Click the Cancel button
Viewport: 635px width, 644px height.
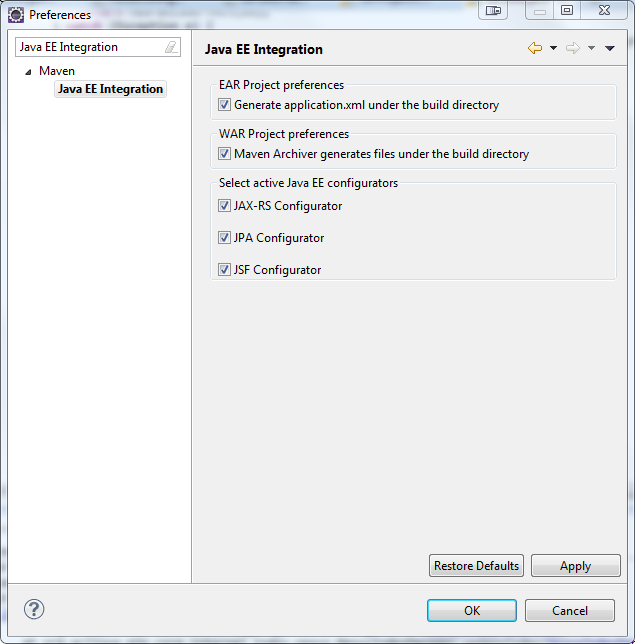pos(570,610)
